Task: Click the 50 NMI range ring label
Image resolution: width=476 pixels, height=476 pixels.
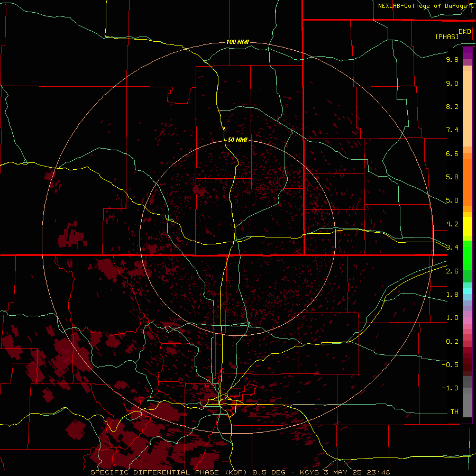Action: [x=237, y=140]
